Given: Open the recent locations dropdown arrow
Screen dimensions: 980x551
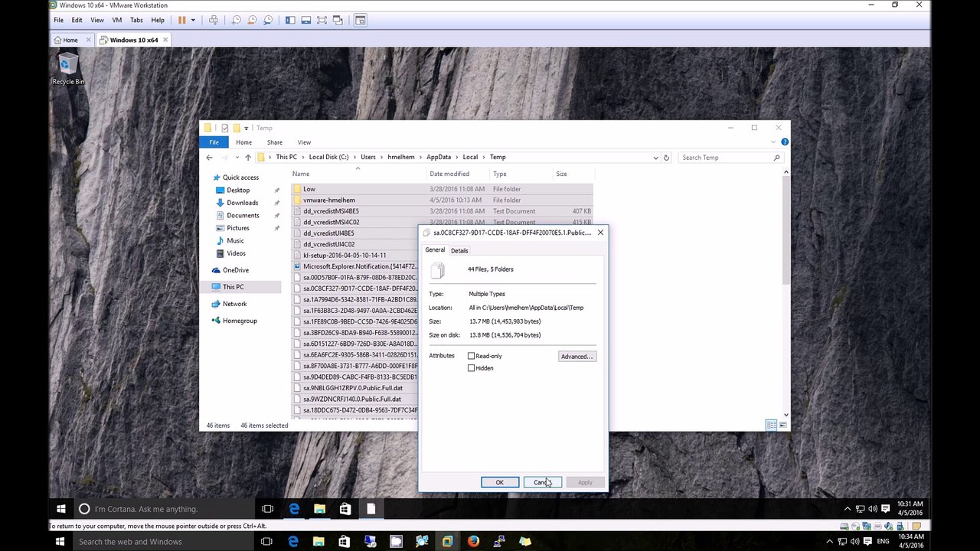Looking at the screenshot, I should 238,158.
